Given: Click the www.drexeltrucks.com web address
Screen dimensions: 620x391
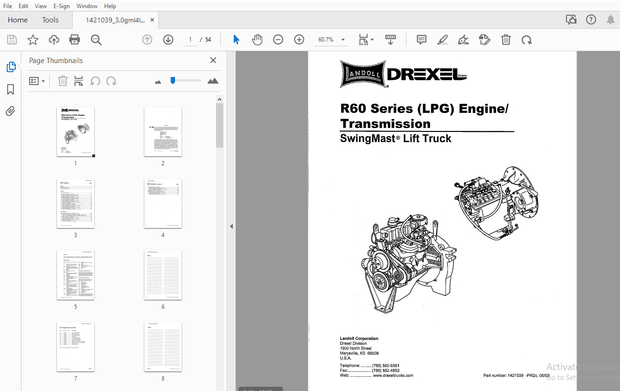Looking at the screenshot, I should [393, 376].
